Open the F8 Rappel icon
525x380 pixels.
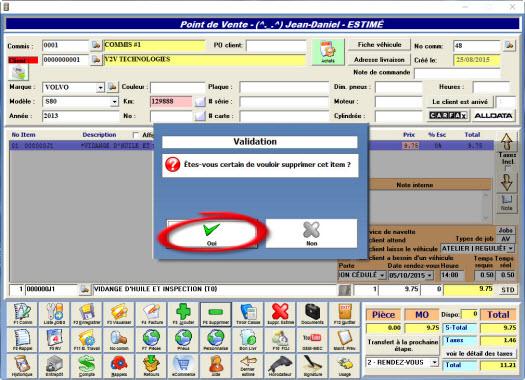pyautogui.click(x=22, y=339)
